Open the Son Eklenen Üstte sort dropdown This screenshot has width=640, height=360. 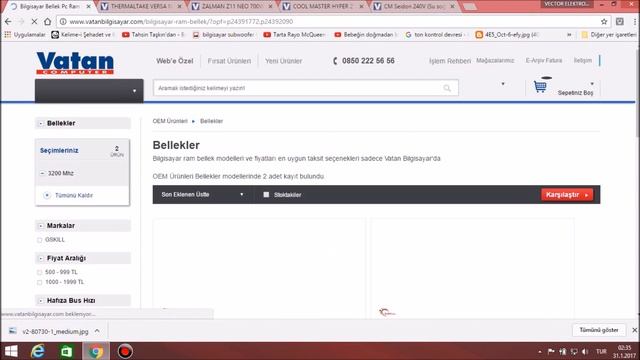pos(202,195)
